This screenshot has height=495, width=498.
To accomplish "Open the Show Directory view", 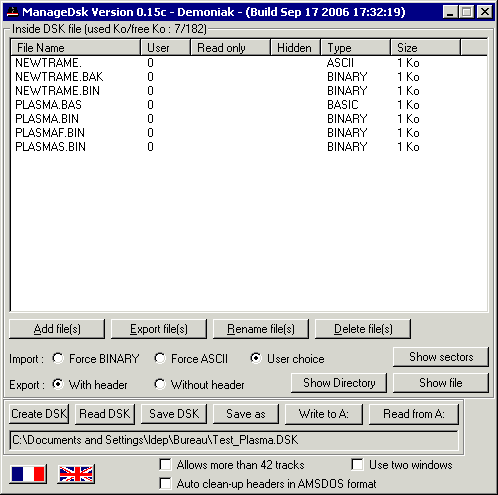I will (x=339, y=383).
